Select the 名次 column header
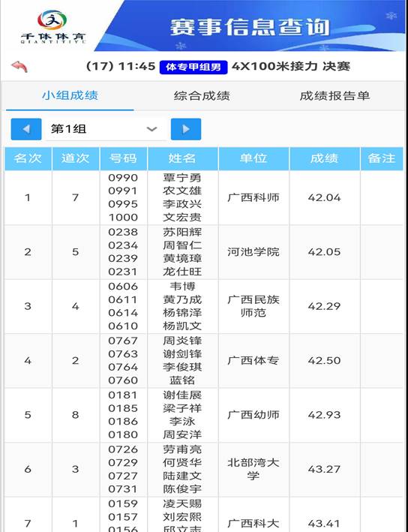The image size is (408, 532). [28, 158]
